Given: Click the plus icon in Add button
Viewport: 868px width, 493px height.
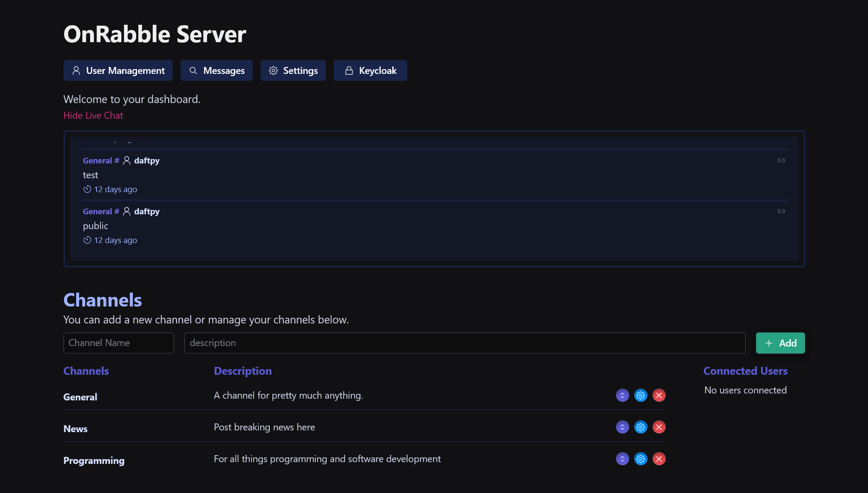Looking at the screenshot, I should [769, 343].
